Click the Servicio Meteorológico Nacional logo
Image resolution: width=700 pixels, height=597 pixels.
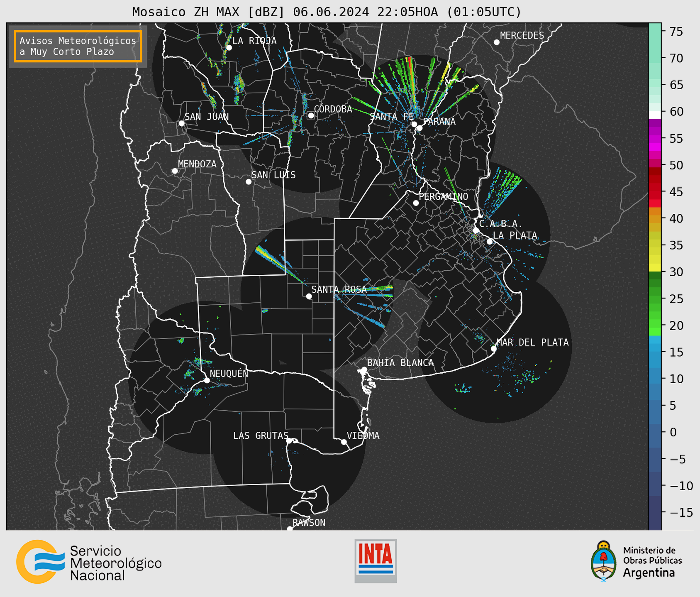[89, 563]
